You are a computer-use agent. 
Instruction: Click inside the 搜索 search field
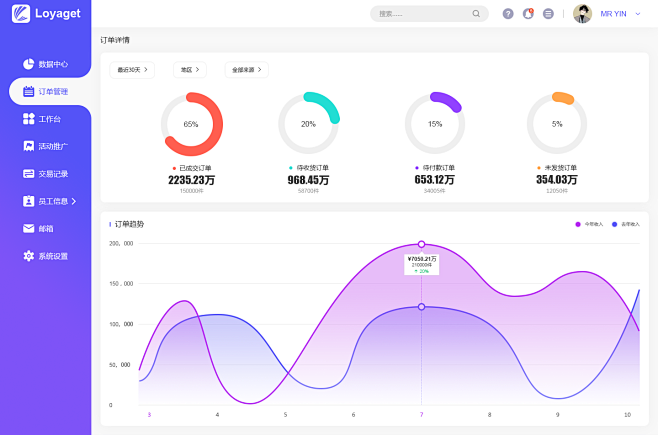[429, 13]
